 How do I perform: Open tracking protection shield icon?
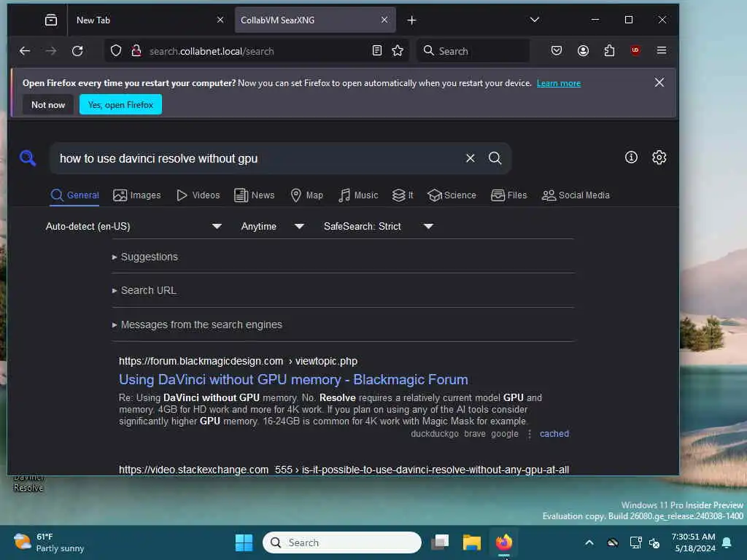[x=116, y=51]
